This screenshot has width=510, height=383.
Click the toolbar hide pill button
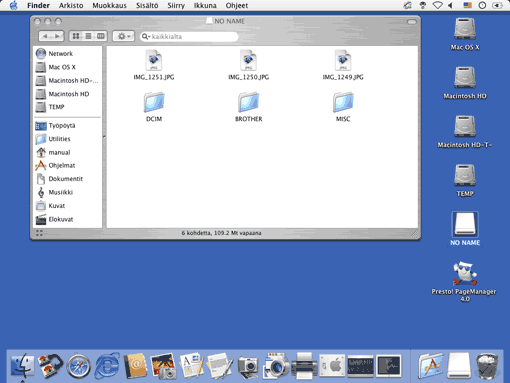pyautogui.click(x=412, y=22)
